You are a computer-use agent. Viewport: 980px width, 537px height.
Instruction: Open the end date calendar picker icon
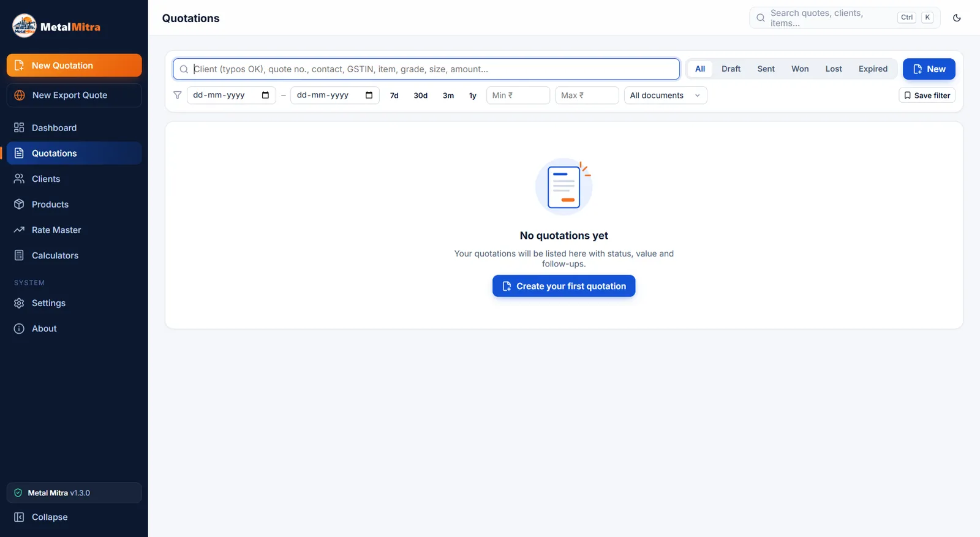[x=369, y=95]
